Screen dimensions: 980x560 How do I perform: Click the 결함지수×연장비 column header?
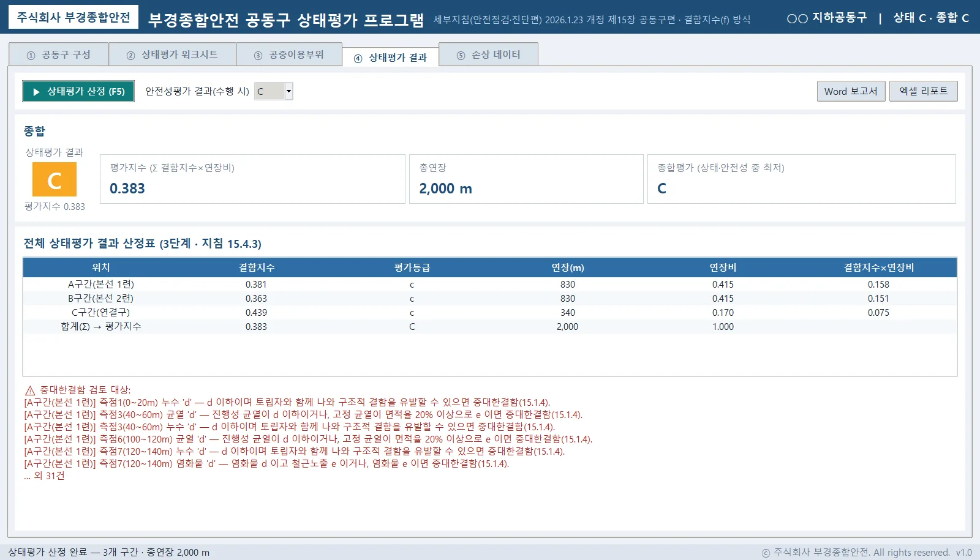878,267
